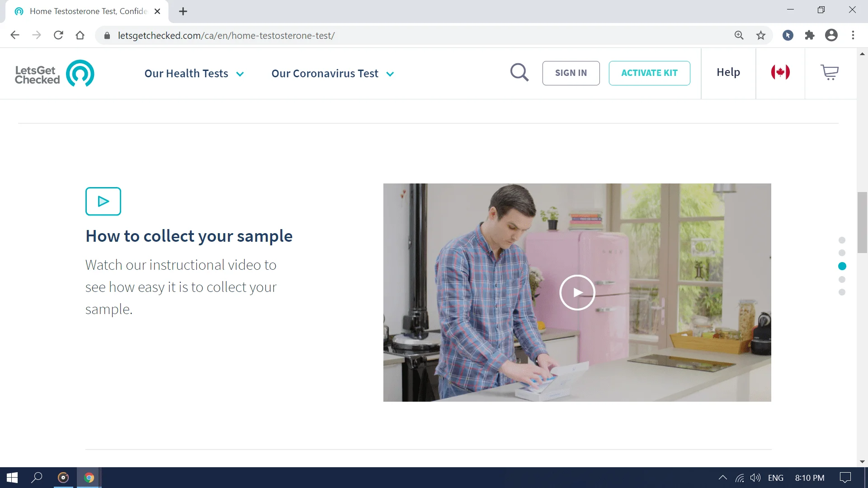
Task: Open the Chrome taskbar icon
Action: click(89, 478)
